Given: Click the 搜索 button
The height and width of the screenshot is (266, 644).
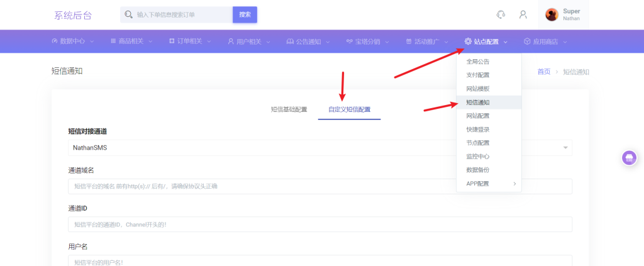Looking at the screenshot, I should tap(245, 14).
